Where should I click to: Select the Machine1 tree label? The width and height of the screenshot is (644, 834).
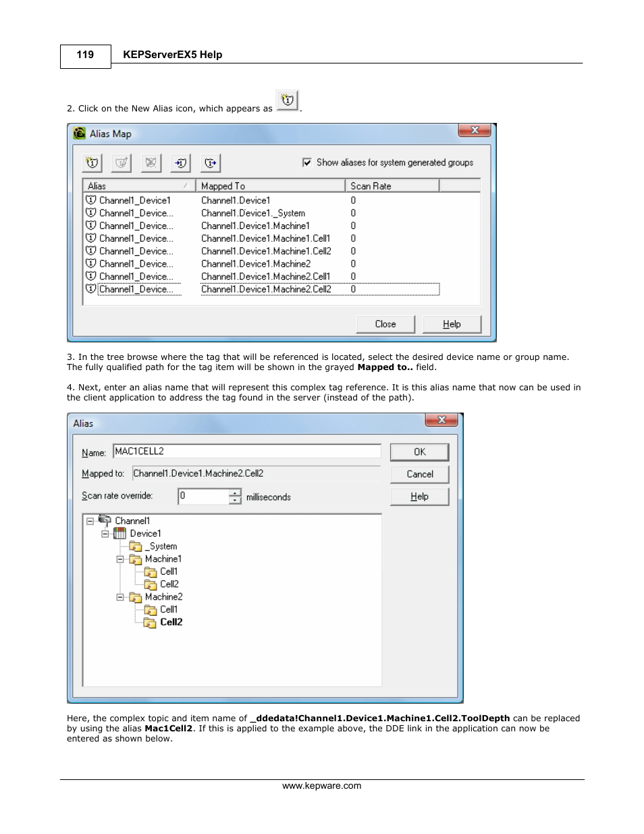(163, 559)
